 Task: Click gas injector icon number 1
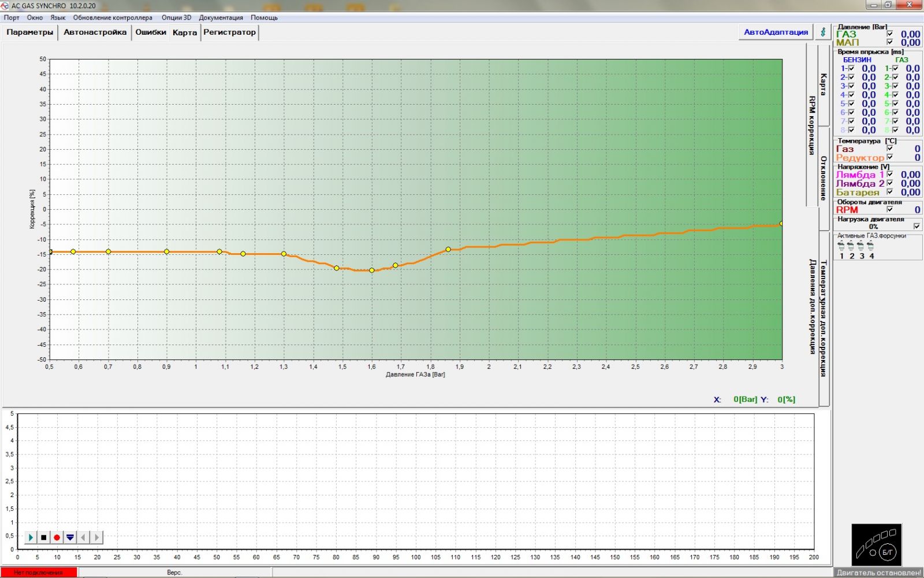841,246
